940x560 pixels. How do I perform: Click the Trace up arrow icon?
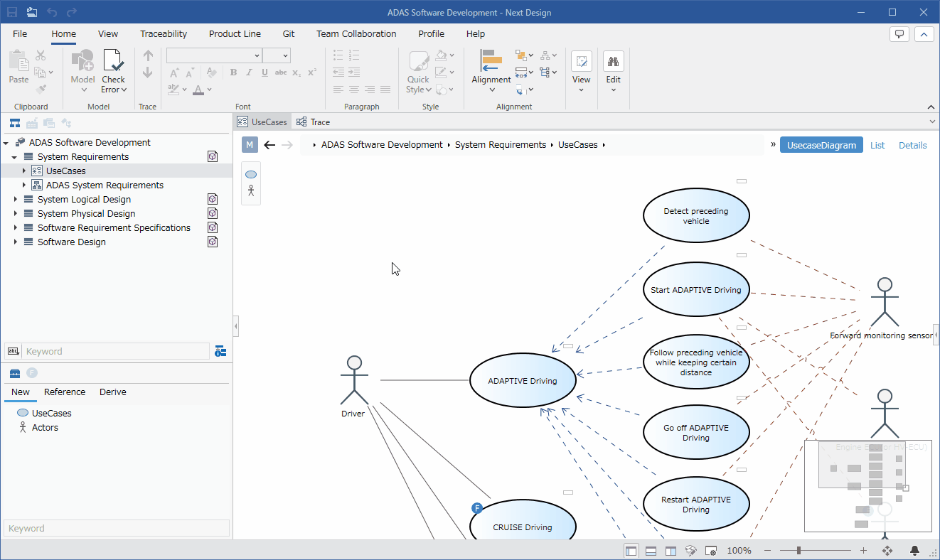[x=148, y=55]
